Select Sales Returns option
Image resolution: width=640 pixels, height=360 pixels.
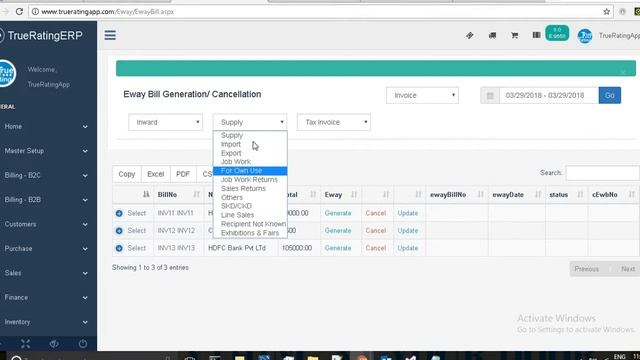[250, 189]
